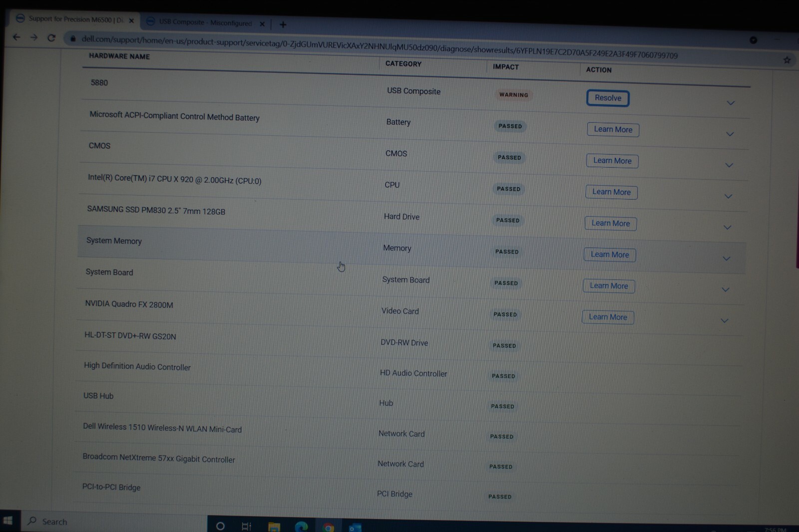The height and width of the screenshot is (532, 799).
Task: Open Cortana circle icon in taskbar
Action: click(x=220, y=526)
